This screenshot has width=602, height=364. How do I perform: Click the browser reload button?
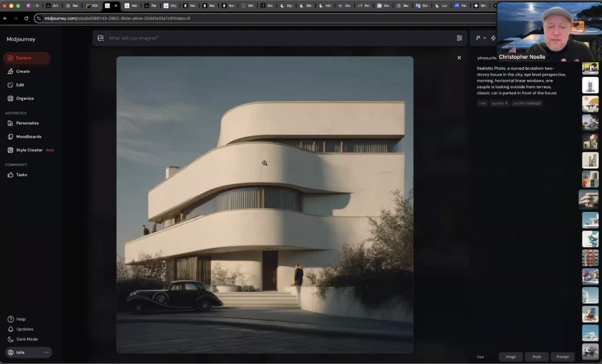[x=26, y=18]
